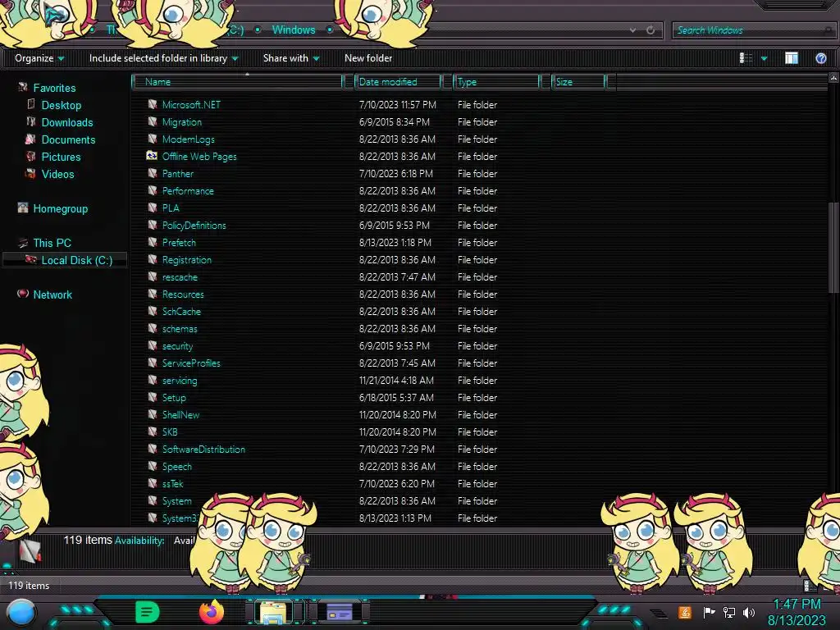The width and height of the screenshot is (840, 630).
Task: Open Include selected folder in library dropdown
Action: 164,58
